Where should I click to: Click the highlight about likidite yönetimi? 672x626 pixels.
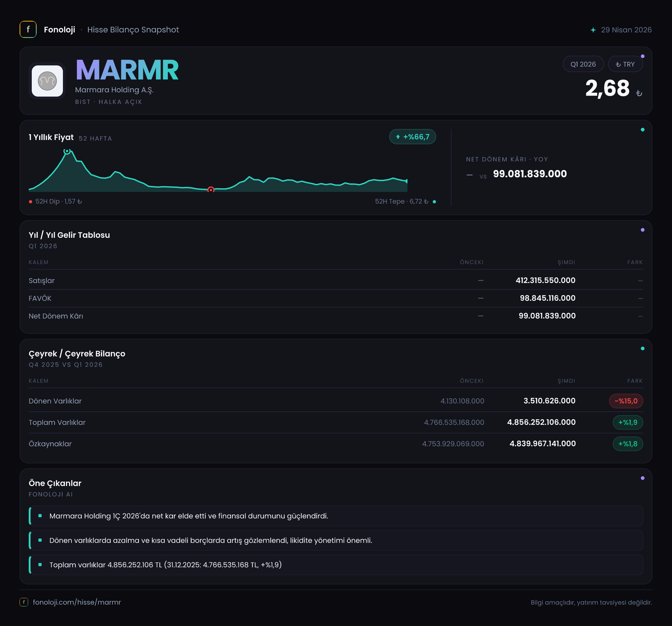(x=336, y=540)
